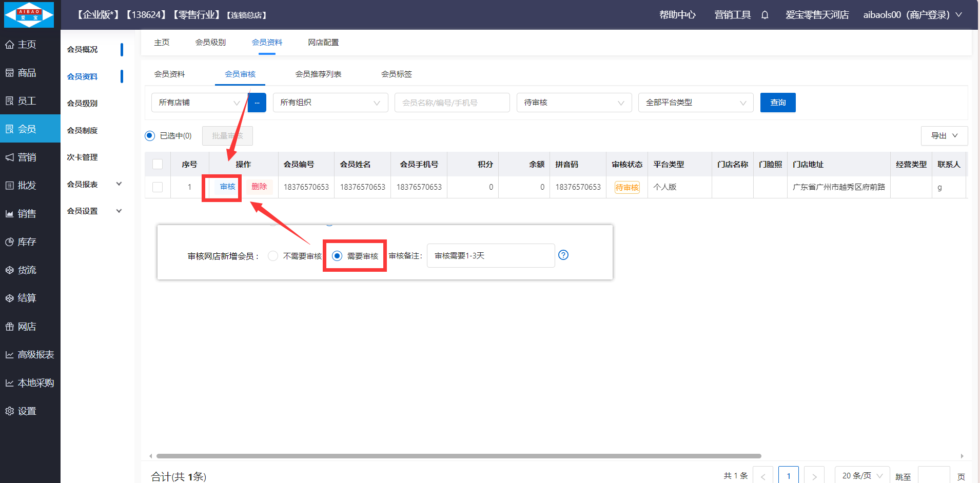Switch to the 会员推荐列表 tab
The image size is (980, 483).
coord(318,74)
